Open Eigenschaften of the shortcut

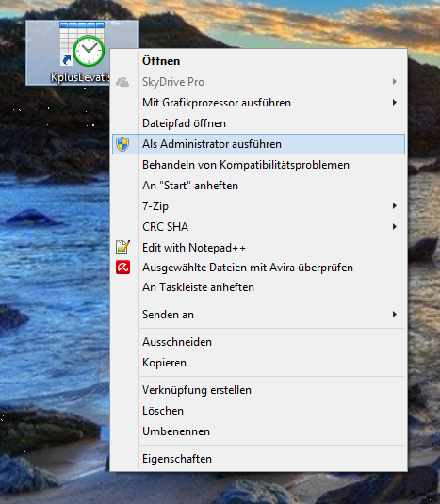point(259,459)
